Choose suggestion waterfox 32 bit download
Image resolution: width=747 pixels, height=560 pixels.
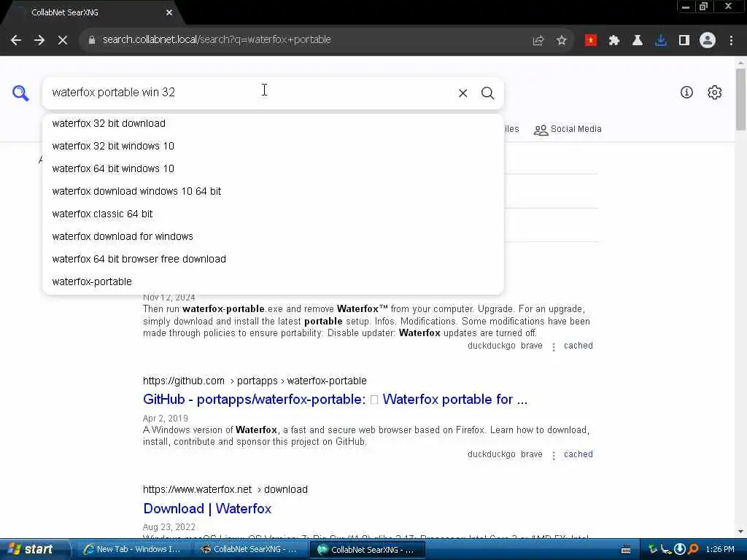pyautogui.click(x=273, y=123)
